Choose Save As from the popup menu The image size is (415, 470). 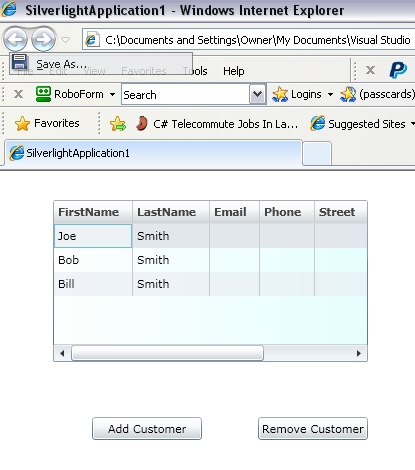(x=101, y=63)
